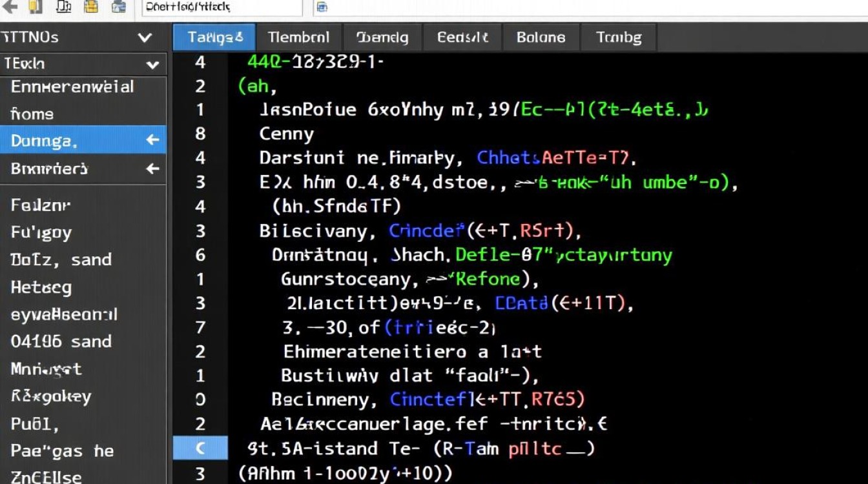Open the Rägokey sidebar entry
Viewport: 868px width, 484px height.
(x=51, y=396)
